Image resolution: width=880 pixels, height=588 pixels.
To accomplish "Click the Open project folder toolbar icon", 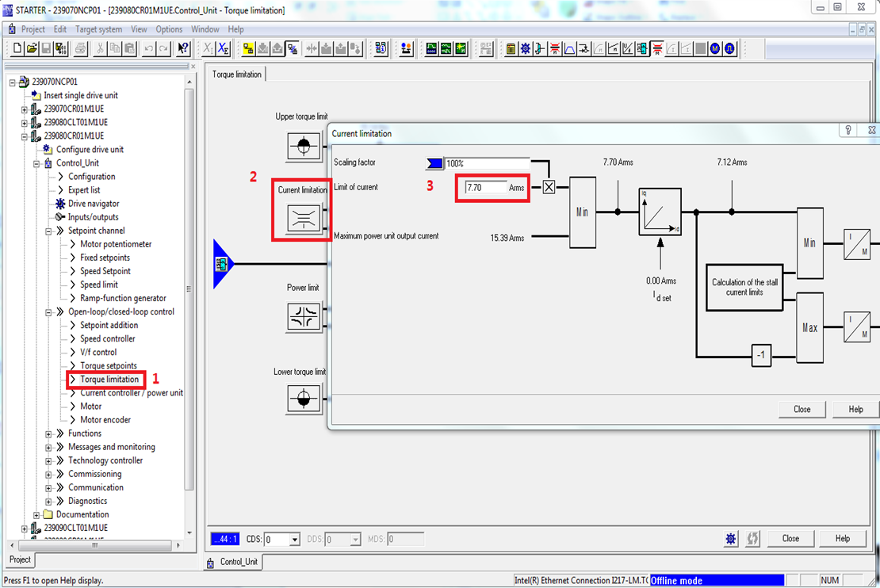I will tap(33, 49).
